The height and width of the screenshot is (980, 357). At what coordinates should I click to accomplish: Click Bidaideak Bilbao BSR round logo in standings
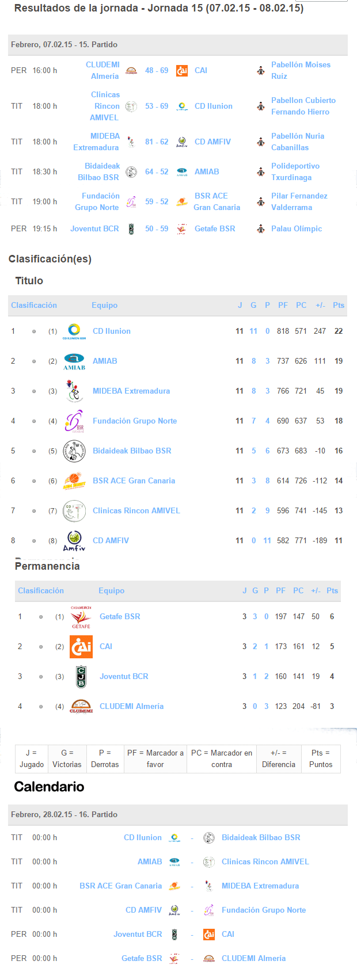click(x=74, y=451)
